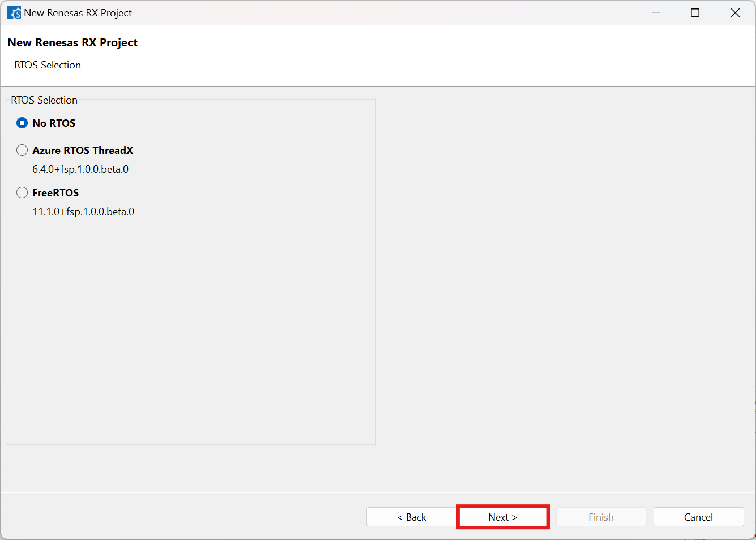Click the Renesas application icon in title bar

click(14, 12)
